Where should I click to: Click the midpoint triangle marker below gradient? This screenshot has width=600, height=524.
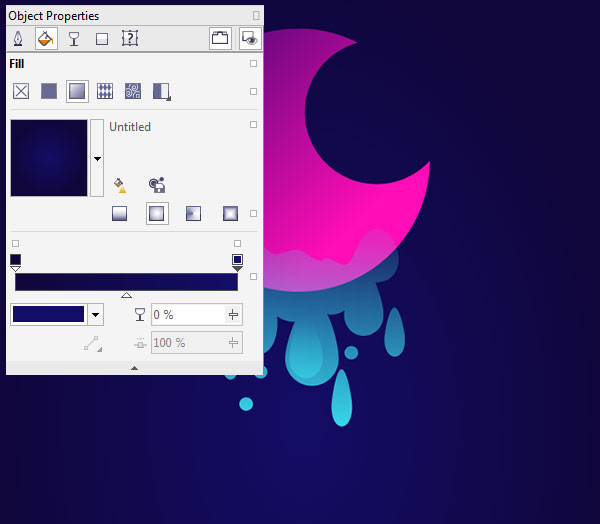[126, 295]
